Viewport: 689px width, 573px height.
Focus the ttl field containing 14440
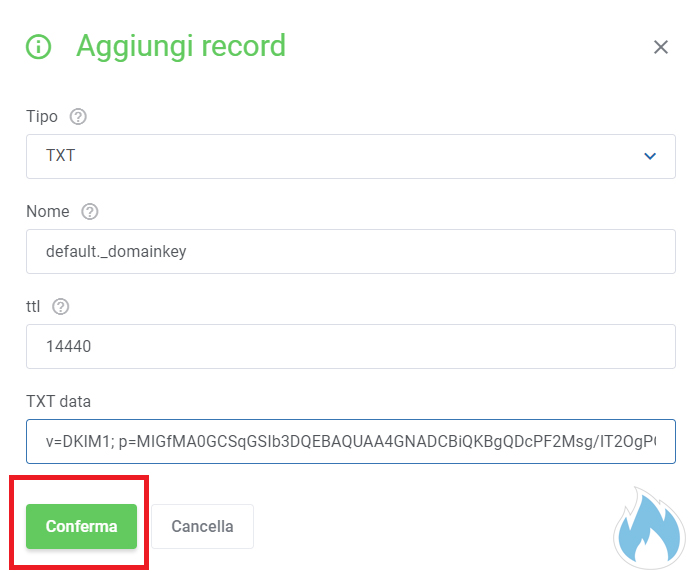[350, 346]
